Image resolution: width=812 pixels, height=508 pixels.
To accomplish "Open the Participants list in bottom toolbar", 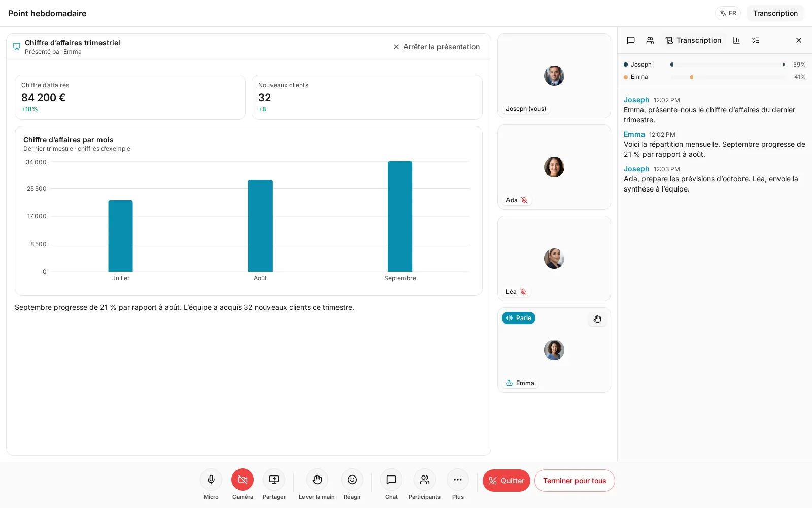I will (x=425, y=480).
